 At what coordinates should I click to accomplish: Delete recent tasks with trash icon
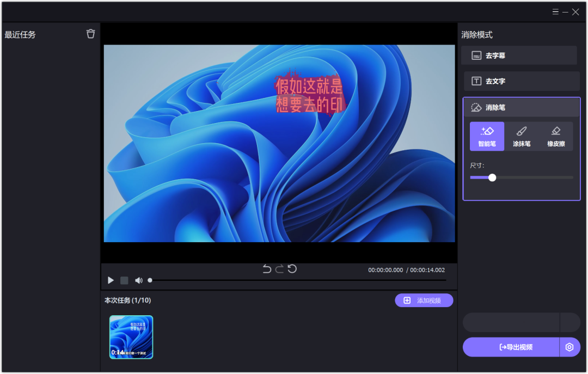point(91,34)
